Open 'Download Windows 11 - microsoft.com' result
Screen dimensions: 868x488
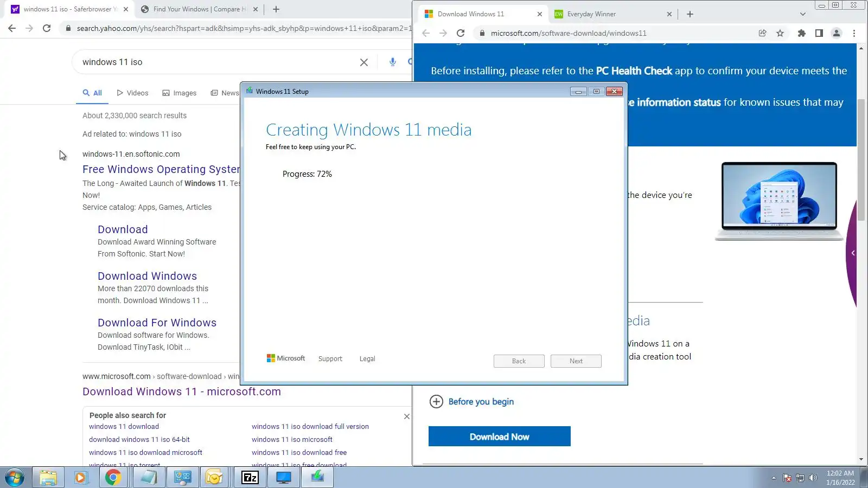182,391
